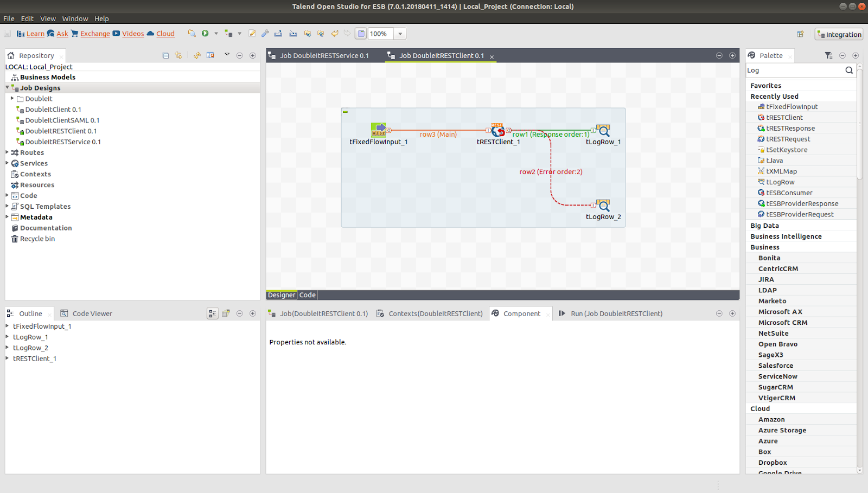Image resolution: width=868 pixels, height=493 pixels.
Task: Select tXMLMap from the Recently Used list
Action: (781, 171)
